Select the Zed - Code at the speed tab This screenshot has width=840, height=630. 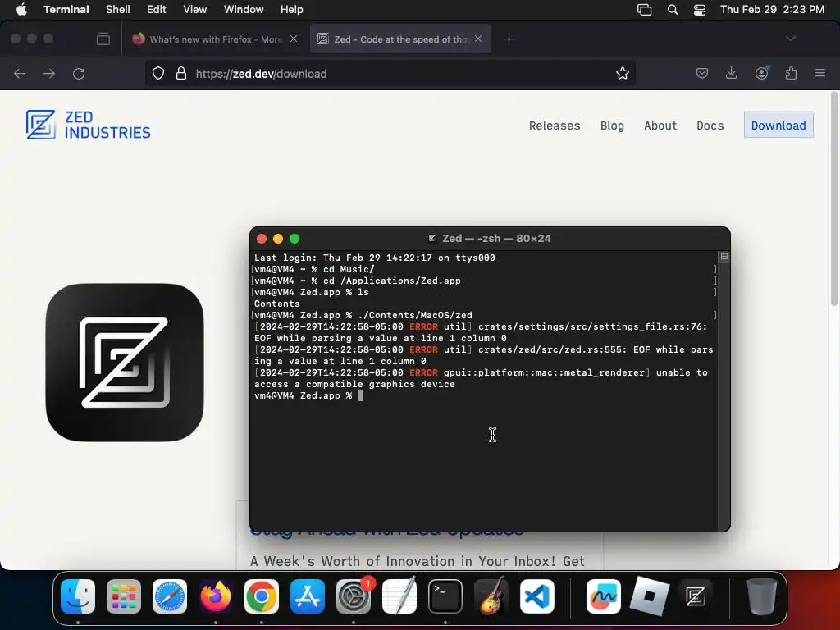(x=400, y=39)
